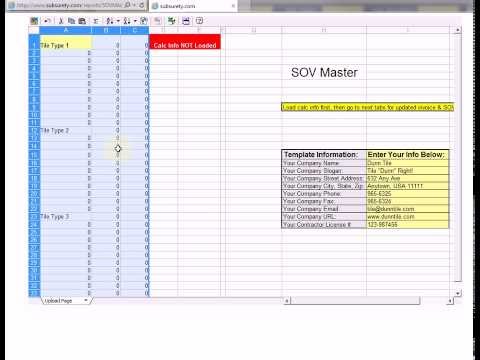Click the Sort Descending icon
480x360 pixels.
[127, 21]
